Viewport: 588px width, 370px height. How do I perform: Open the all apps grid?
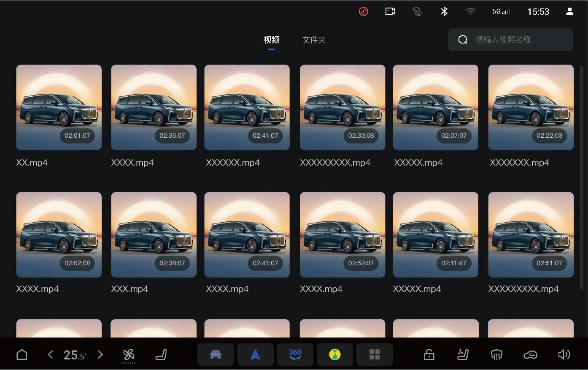point(374,354)
